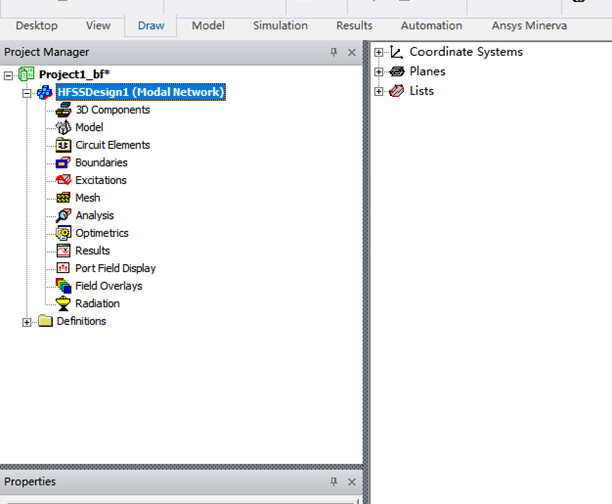Viewport: 612px width, 504px height.
Task: Expand the Definitions folder
Action: coord(27,322)
